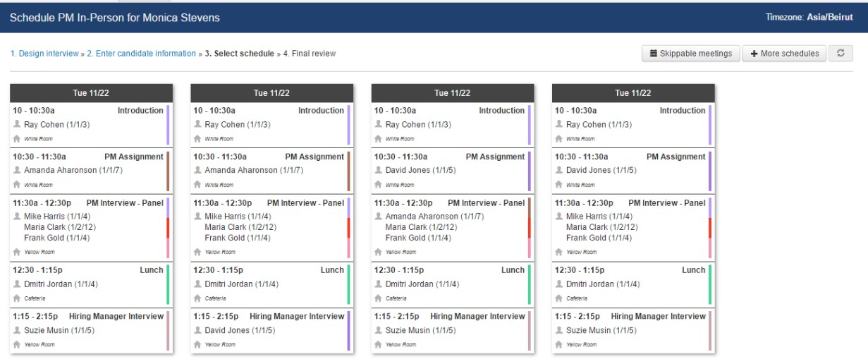Click person icon beside Amanda Aharonson in third schedule panel
The image size is (868, 364).
pos(378,217)
